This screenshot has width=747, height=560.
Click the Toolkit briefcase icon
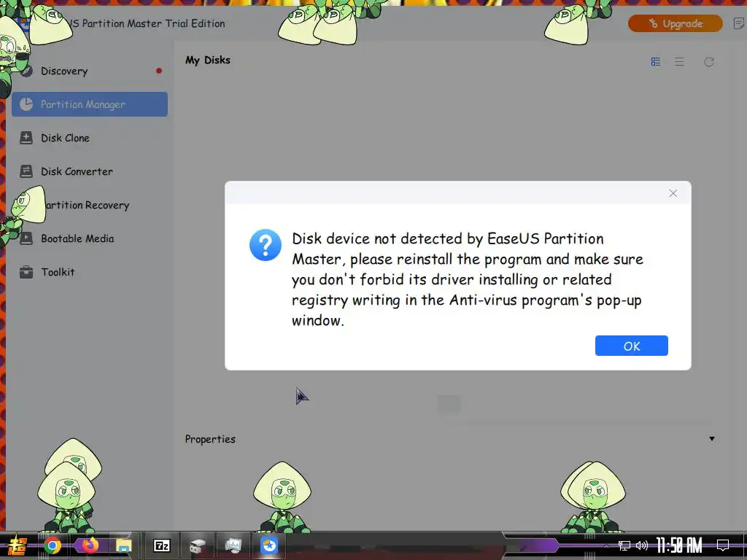click(26, 273)
